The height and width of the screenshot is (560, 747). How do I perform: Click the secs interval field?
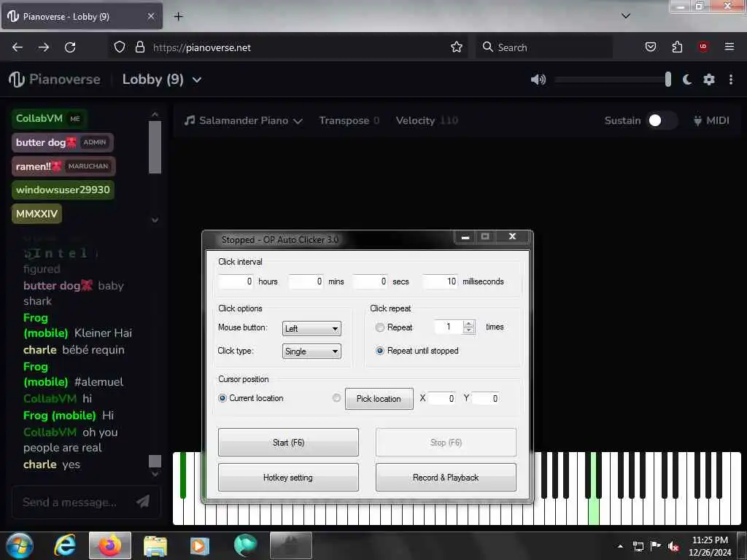(370, 281)
